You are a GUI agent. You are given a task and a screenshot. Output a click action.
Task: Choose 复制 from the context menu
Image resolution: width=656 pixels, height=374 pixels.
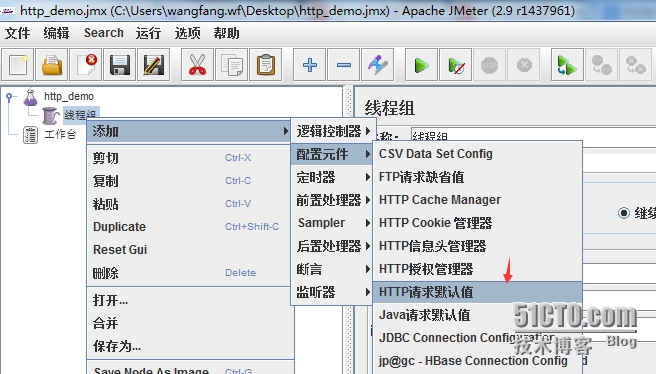[189, 181]
